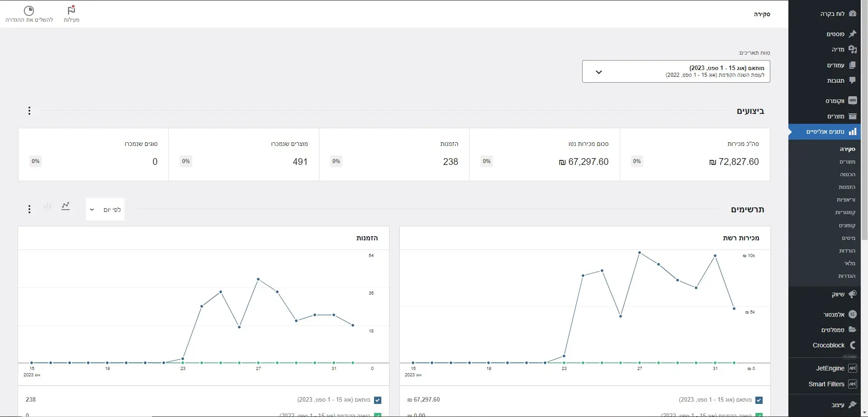
Task: Open the Stock (מלאי) report
Action: pyautogui.click(x=850, y=263)
